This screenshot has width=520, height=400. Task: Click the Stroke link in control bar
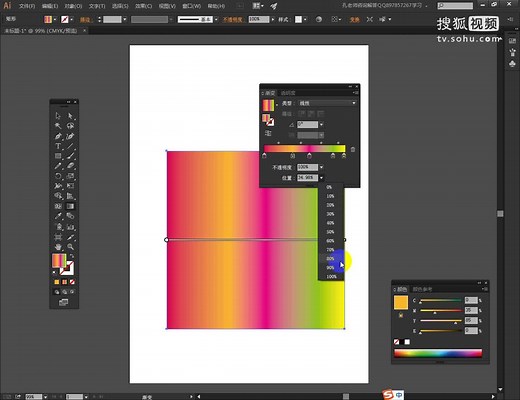click(85, 20)
